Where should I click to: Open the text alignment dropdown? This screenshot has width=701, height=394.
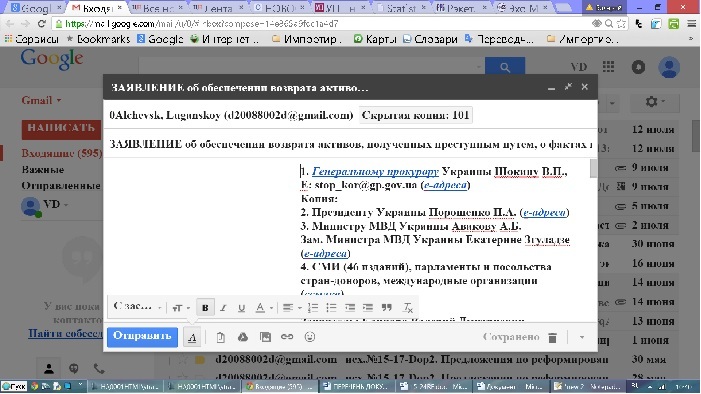(292, 308)
